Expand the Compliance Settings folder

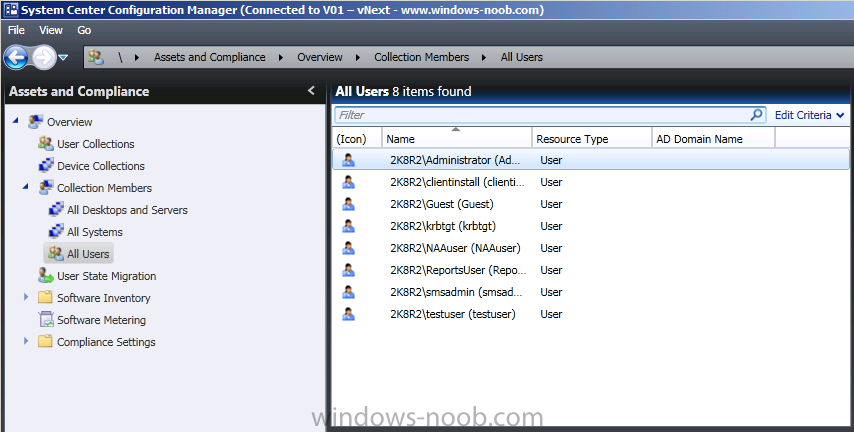pyautogui.click(x=26, y=341)
